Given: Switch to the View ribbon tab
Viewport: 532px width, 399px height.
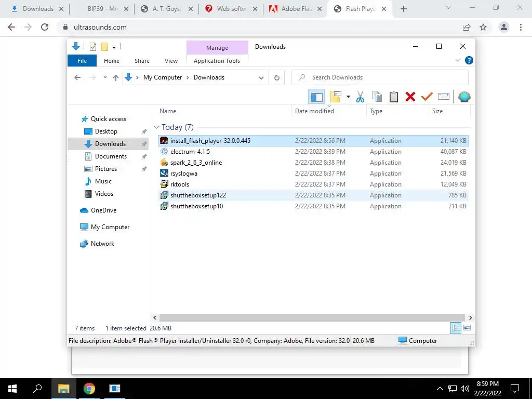Looking at the screenshot, I should click(x=171, y=61).
